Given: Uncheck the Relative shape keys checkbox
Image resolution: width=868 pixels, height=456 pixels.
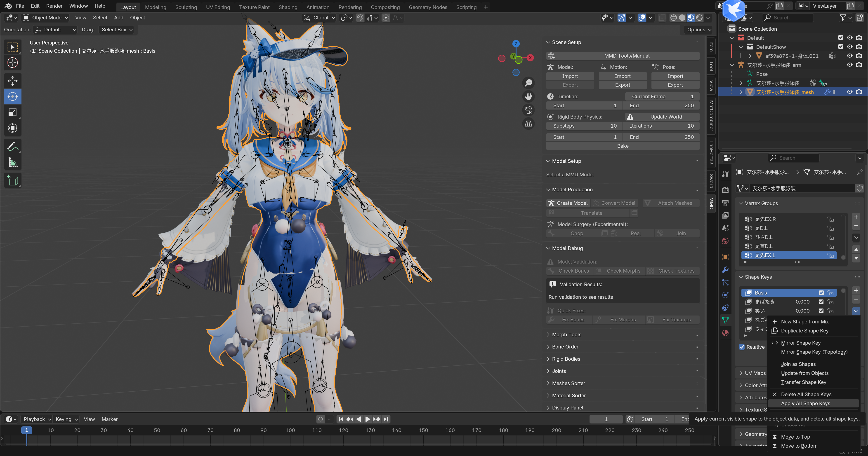Looking at the screenshot, I should [x=742, y=347].
